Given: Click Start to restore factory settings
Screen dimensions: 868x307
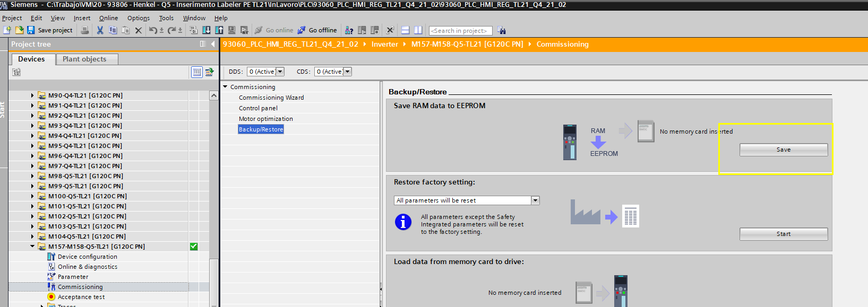Looking at the screenshot, I should [x=784, y=234].
